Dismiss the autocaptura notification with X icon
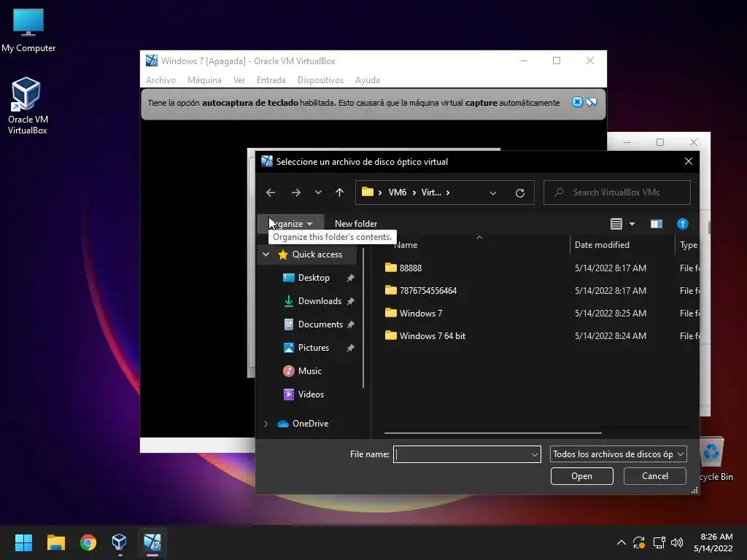The width and height of the screenshot is (747, 560). [577, 102]
